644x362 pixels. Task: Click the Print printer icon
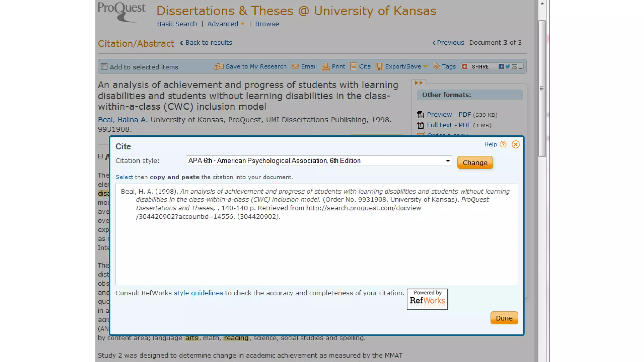click(325, 67)
